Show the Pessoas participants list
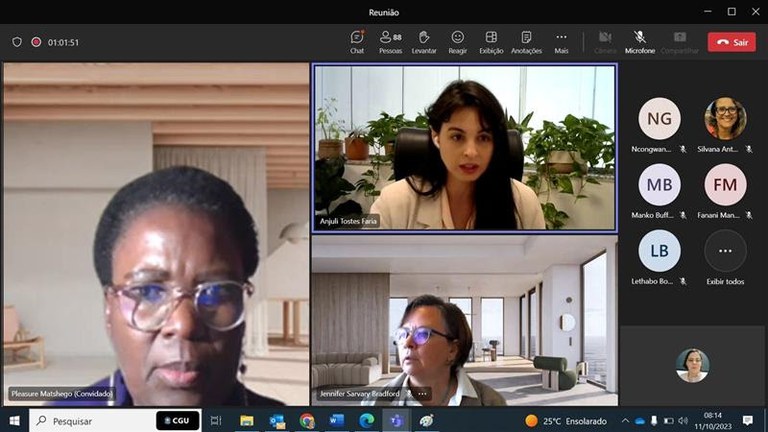Screen dimensions: 768x432 (x=390, y=41)
